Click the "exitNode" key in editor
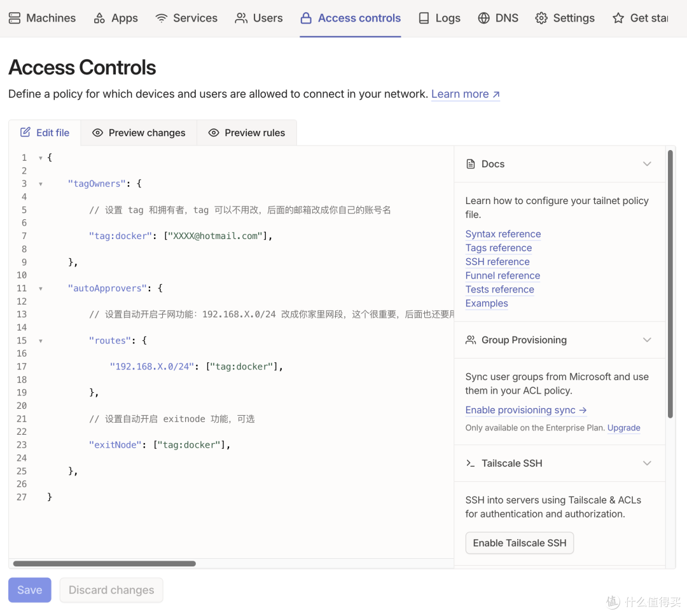This screenshot has height=616, width=687. [x=115, y=445]
